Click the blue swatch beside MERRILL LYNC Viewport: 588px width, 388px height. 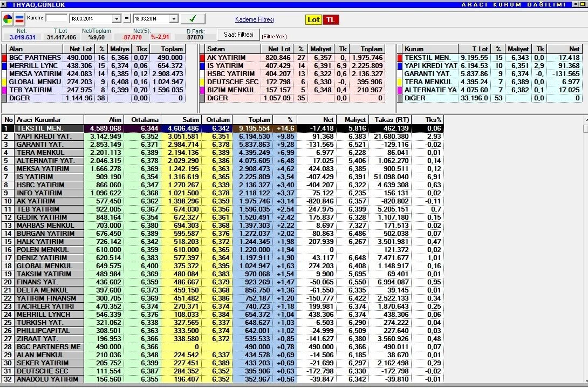point(4,66)
